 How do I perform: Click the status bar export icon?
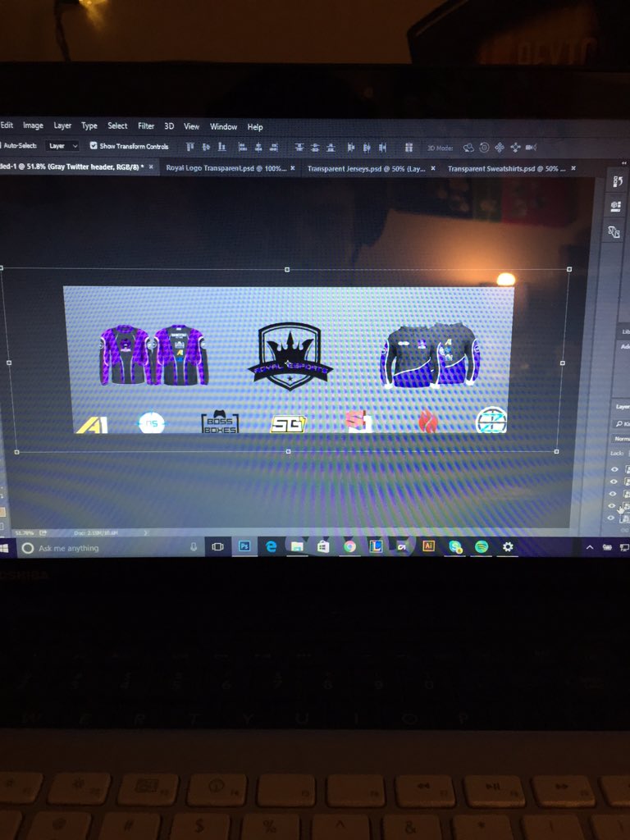tap(43, 533)
